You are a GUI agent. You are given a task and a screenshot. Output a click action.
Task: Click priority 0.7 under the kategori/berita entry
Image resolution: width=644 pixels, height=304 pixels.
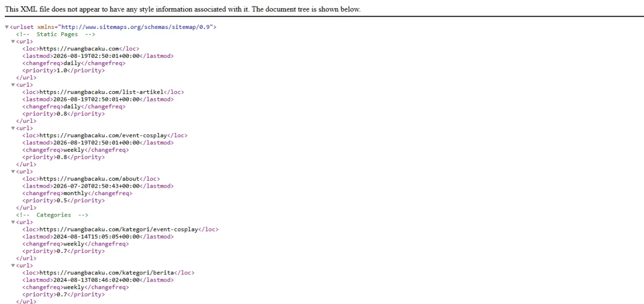(x=63, y=294)
